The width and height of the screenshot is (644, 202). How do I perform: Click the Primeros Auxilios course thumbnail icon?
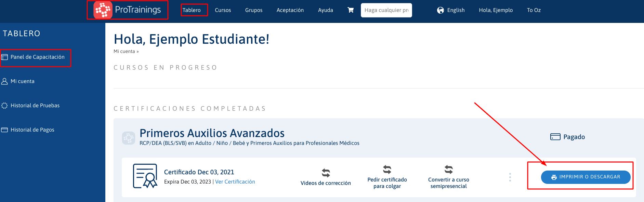tap(129, 138)
